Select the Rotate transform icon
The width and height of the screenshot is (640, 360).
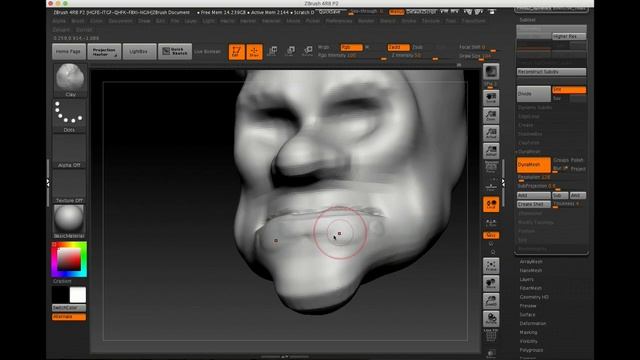(308, 51)
